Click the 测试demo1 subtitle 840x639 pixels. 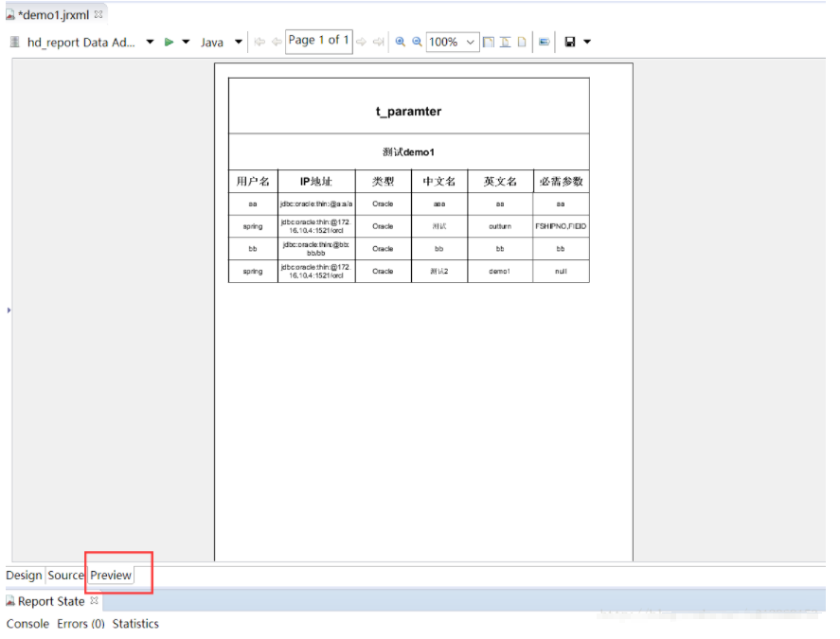[409, 152]
